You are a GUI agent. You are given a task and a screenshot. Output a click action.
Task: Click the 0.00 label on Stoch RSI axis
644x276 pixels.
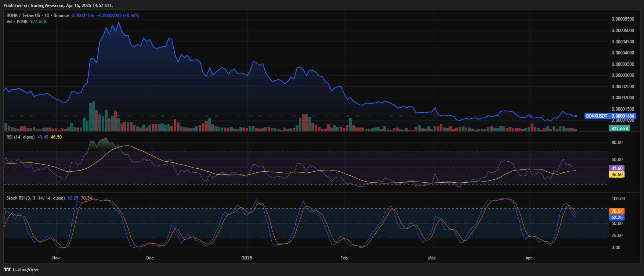pos(616,248)
